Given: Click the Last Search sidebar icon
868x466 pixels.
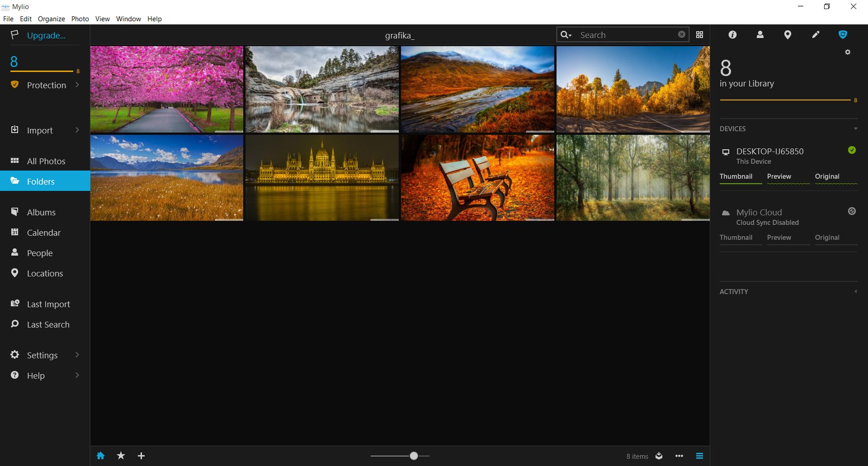Looking at the screenshot, I should click(15, 324).
